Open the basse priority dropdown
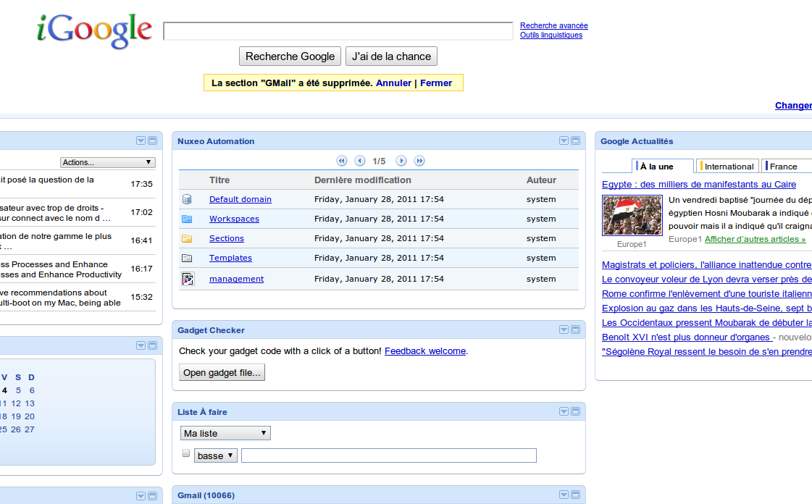The width and height of the screenshot is (812, 504). pos(215,455)
